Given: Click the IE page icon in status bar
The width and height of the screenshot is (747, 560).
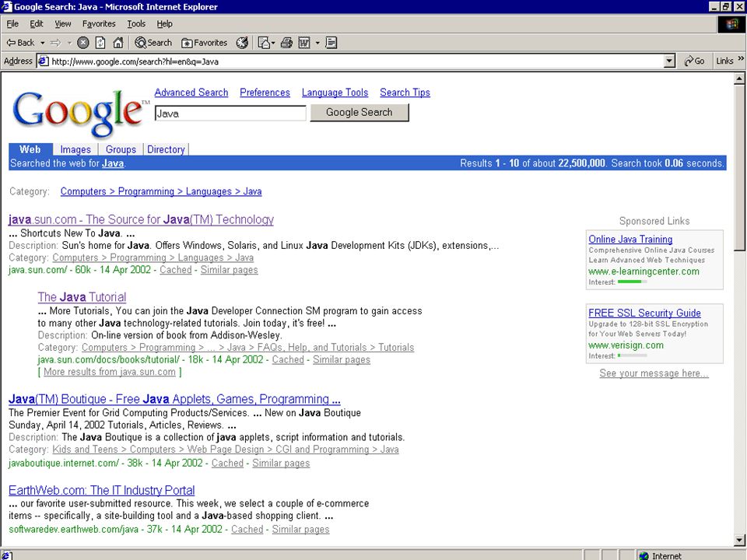Looking at the screenshot, I should (7, 555).
